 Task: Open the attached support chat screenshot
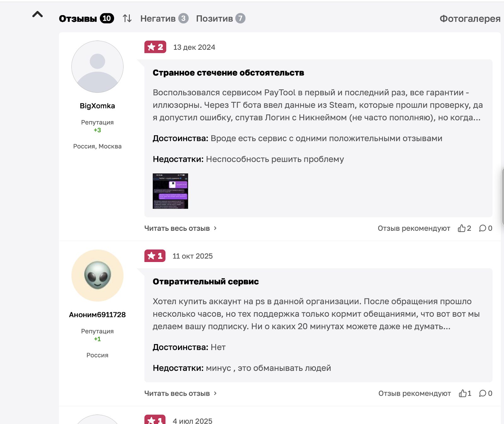[x=170, y=191]
